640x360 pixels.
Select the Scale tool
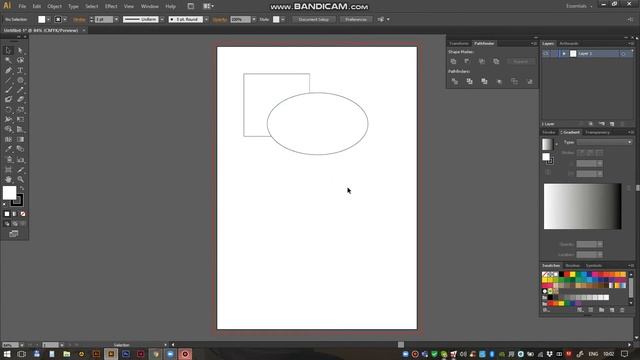[x=20, y=109]
